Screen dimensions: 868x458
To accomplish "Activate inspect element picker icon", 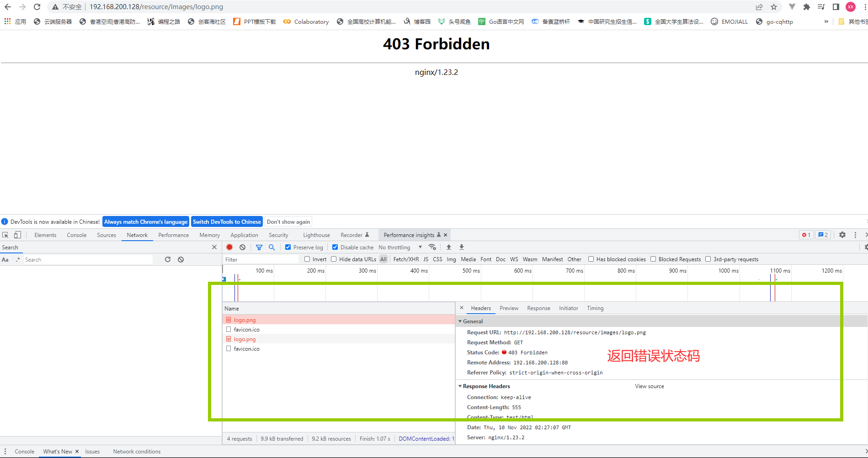I will click(5, 235).
